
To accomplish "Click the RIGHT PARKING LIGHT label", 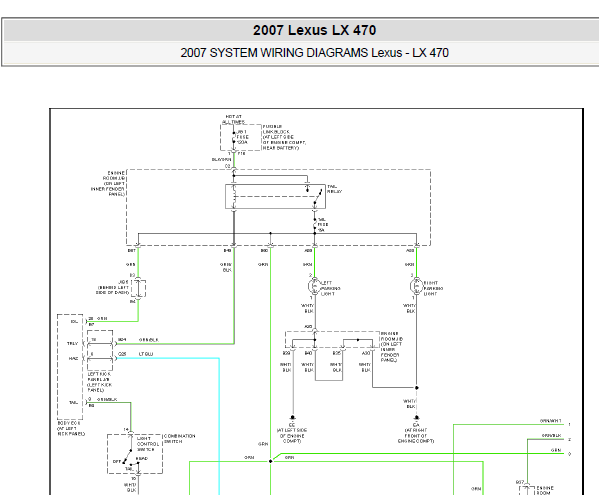I will pyautogui.click(x=433, y=288).
